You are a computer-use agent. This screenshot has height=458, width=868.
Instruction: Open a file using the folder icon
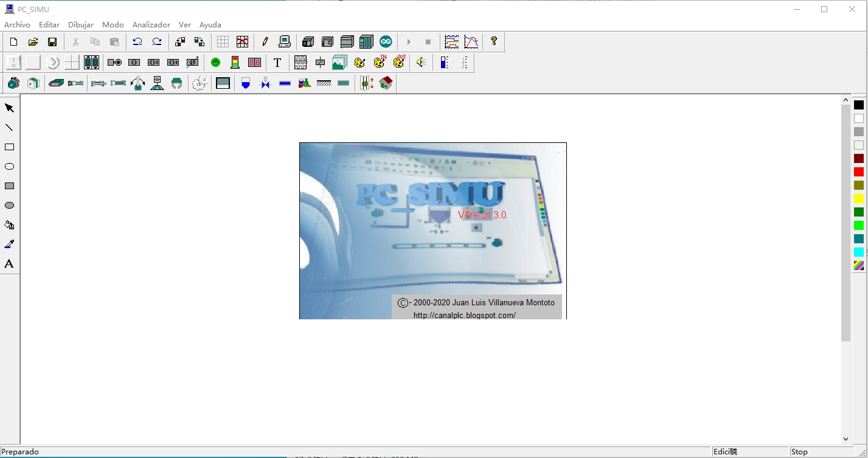(x=33, y=42)
